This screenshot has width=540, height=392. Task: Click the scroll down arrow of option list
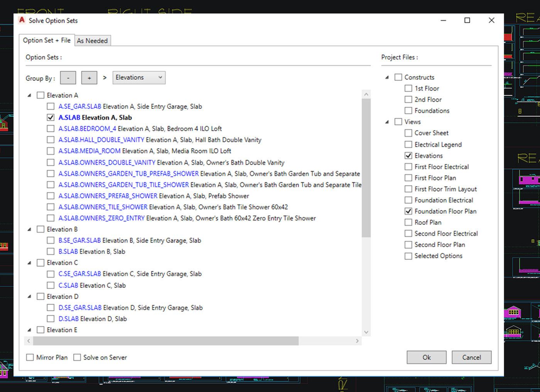[366, 332]
